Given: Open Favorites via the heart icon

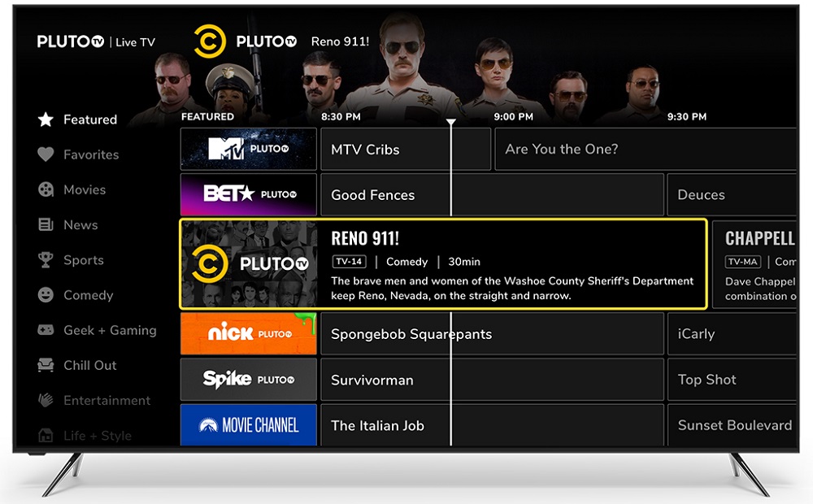Looking at the screenshot, I should point(46,154).
